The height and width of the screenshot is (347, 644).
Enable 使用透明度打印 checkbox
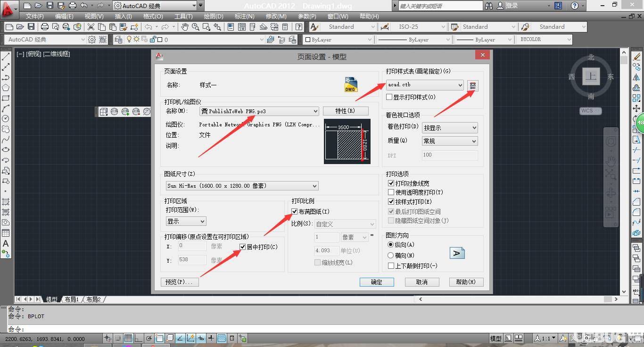click(391, 192)
